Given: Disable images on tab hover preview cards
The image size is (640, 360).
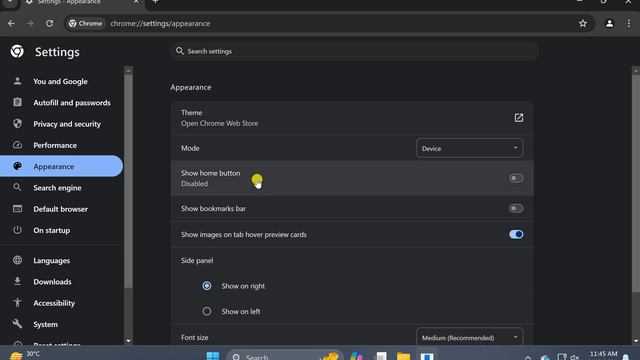Looking at the screenshot, I should [x=516, y=234].
